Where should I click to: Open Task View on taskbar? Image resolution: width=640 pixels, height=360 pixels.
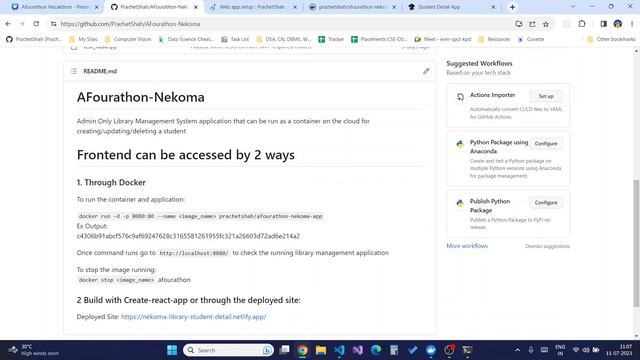click(x=284, y=350)
